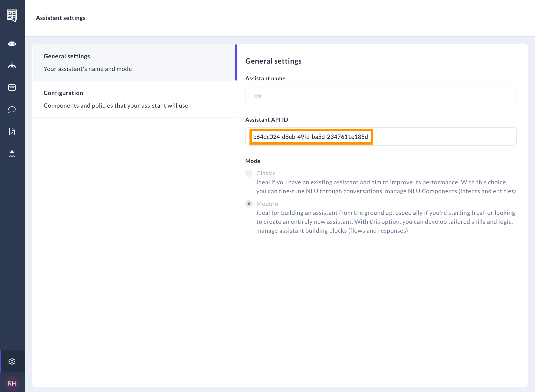Click the Modern mode label text
This screenshot has width=535, height=392.
[x=267, y=204]
